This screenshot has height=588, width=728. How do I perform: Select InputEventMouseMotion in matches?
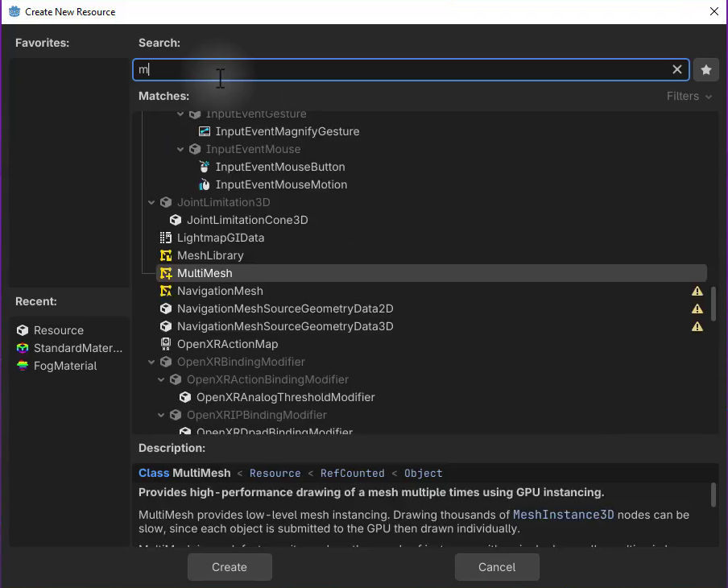tap(281, 184)
